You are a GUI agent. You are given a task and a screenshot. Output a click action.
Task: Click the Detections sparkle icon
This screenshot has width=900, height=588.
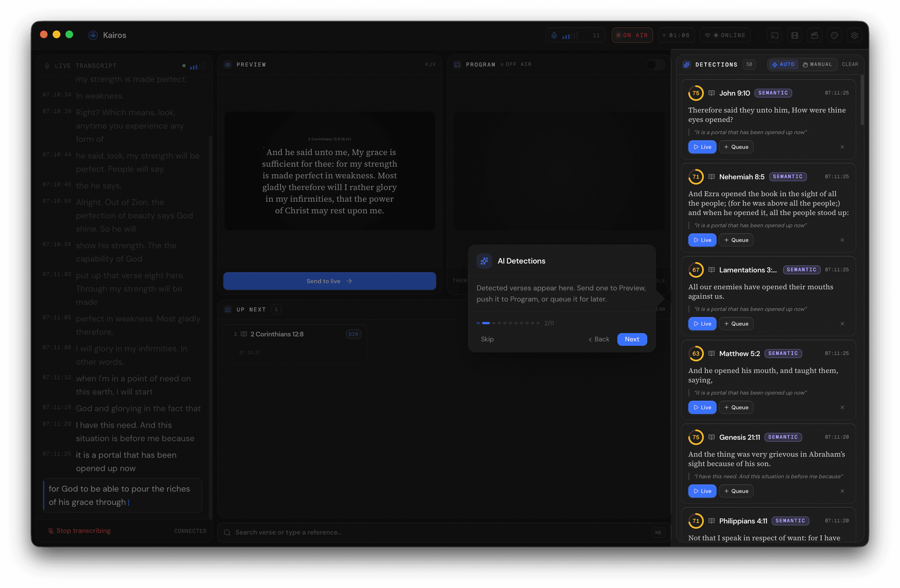coord(687,65)
